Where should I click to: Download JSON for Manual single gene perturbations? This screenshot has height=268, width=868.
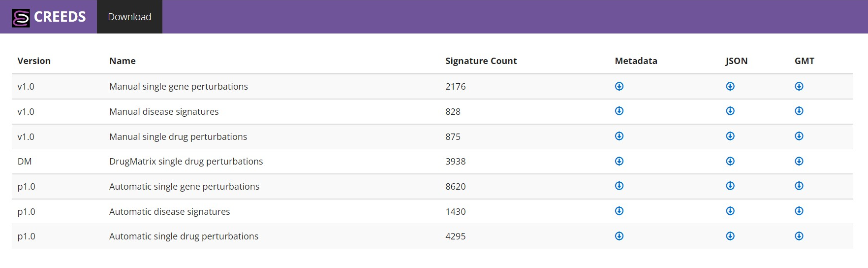pos(730,86)
